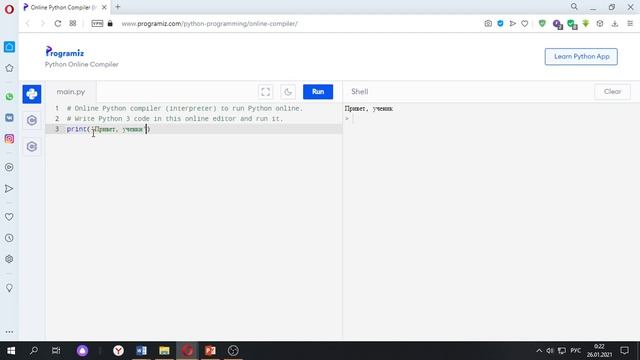Viewport: 640px width, 360px height.
Task: Open the Windows Start menu
Action: click(x=11, y=351)
